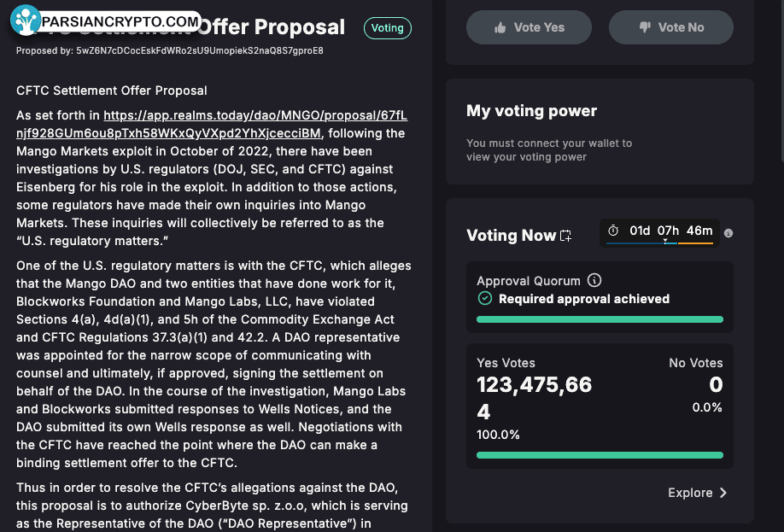Click the Approval Quorum info icon
784x532 pixels.
point(594,281)
